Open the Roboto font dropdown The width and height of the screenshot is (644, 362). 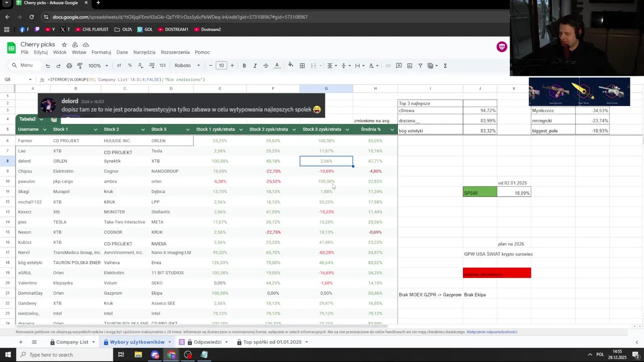pyautogui.click(x=187, y=65)
